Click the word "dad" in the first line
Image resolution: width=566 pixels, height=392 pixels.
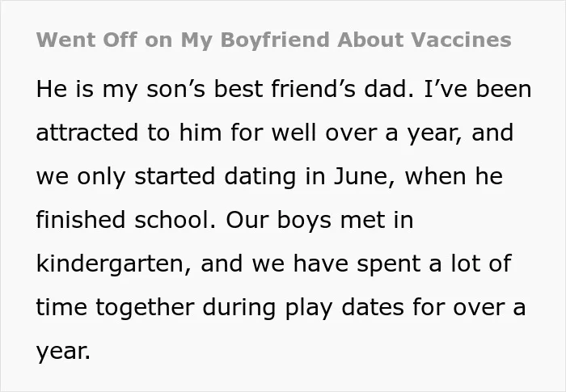388,89
